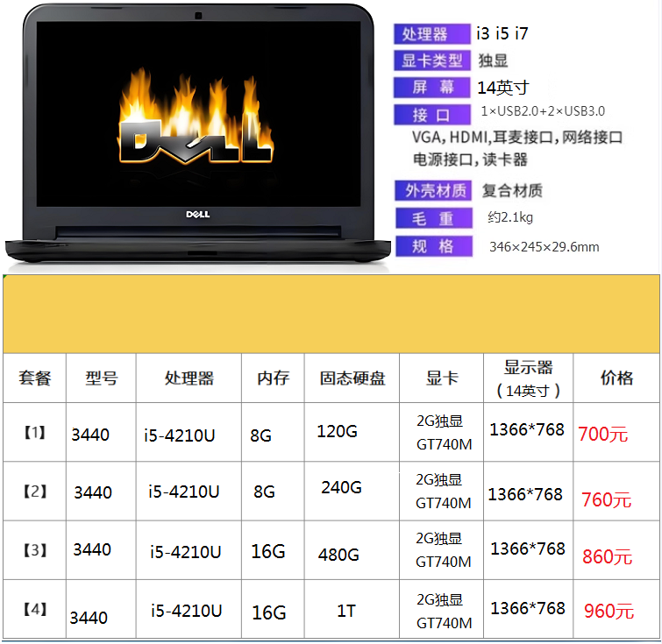The width and height of the screenshot is (662, 644).
Task: Click the '电源接口,读卡器' text line
Action: point(470,159)
